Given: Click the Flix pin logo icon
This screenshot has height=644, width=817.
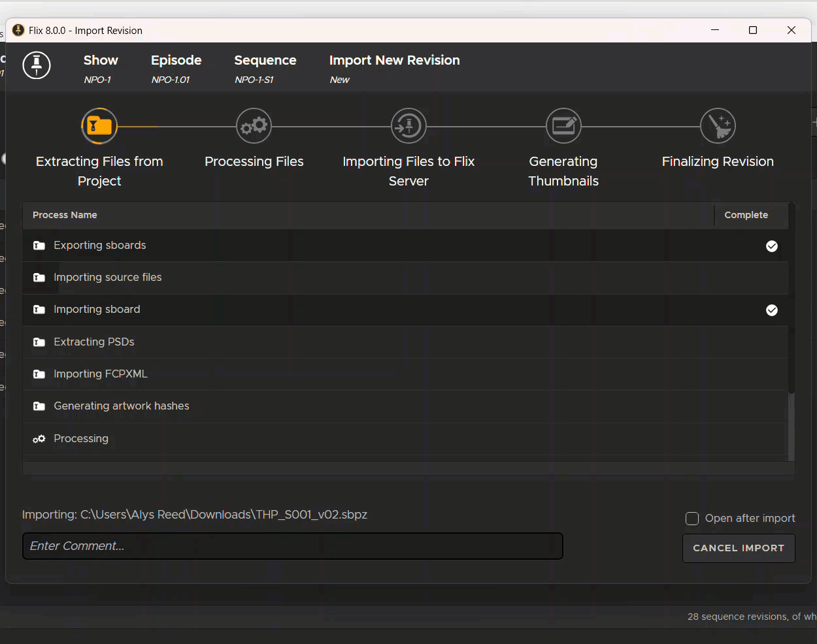Looking at the screenshot, I should tap(37, 65).
